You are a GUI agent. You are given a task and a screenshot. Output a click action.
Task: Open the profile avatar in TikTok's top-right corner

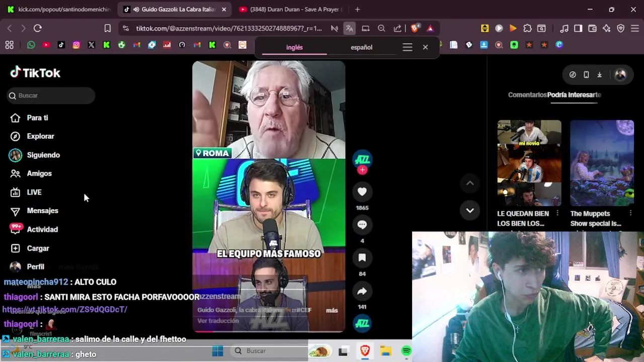pos(620,75)
